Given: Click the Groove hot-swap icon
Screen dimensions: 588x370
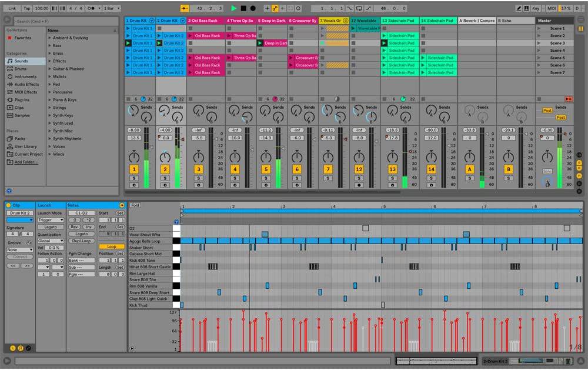Looking at the screenshot, I should pos(29,242).
